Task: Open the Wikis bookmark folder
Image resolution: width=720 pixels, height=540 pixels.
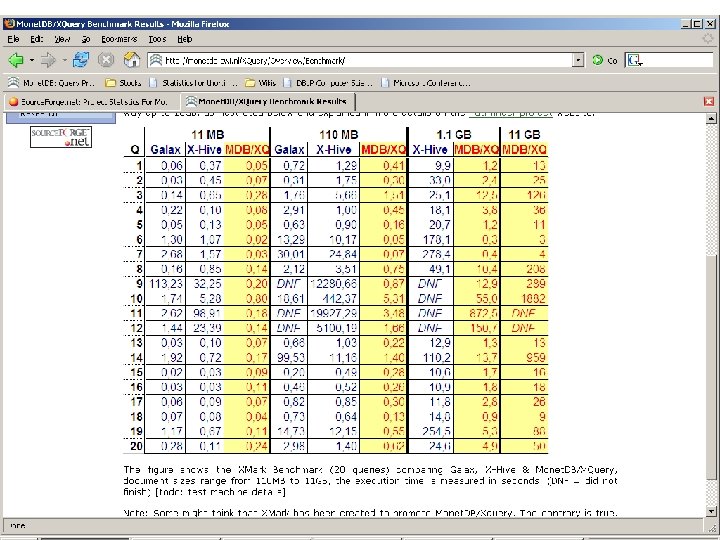Action: pyautogui.click(x=260, y=83)
